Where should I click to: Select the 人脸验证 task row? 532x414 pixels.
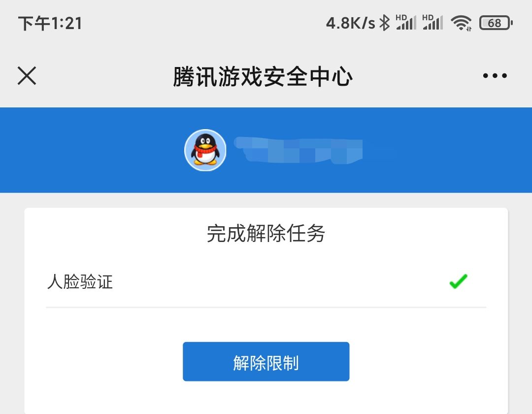(266, 281)
